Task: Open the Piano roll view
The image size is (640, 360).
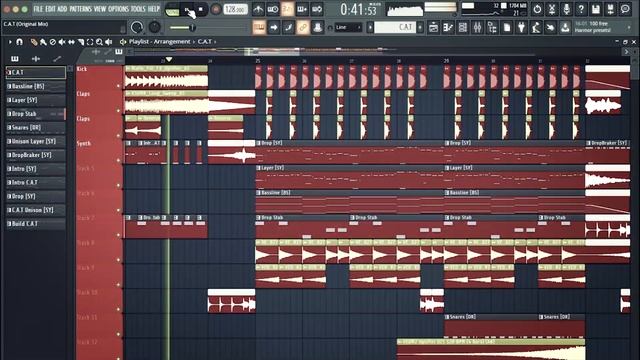Action: [448, 27]
